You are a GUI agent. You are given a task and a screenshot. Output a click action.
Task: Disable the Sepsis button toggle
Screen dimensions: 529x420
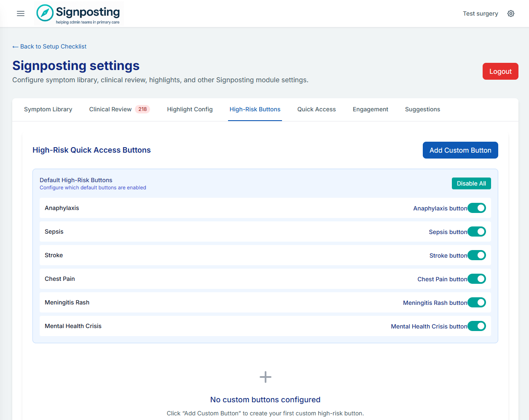[x=477, y=232]
